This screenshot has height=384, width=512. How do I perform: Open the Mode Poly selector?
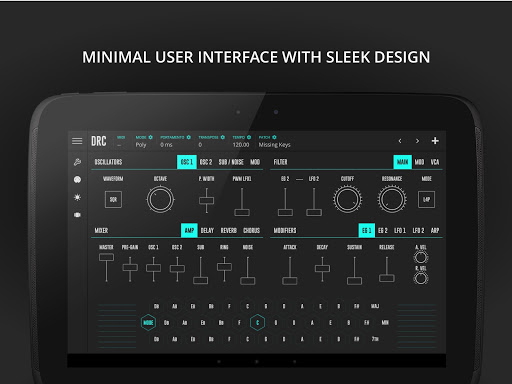click(141, 145)
